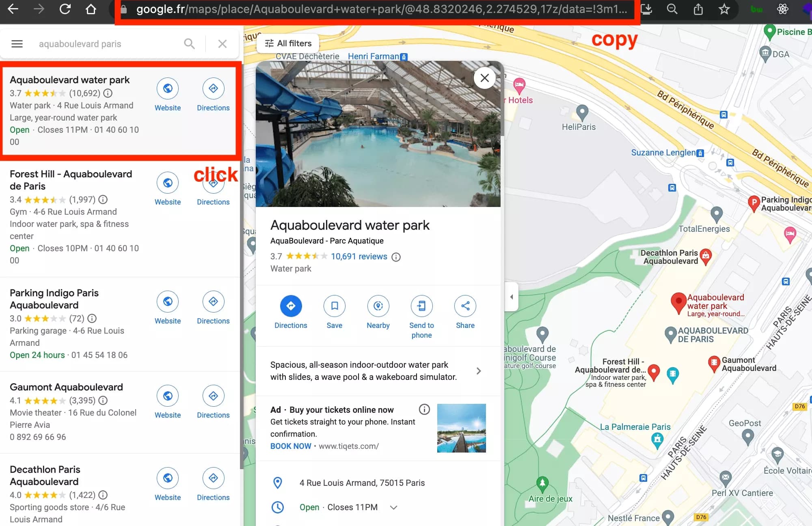Close the place details card
812x526 pixels.
click(x=484, y=78)
